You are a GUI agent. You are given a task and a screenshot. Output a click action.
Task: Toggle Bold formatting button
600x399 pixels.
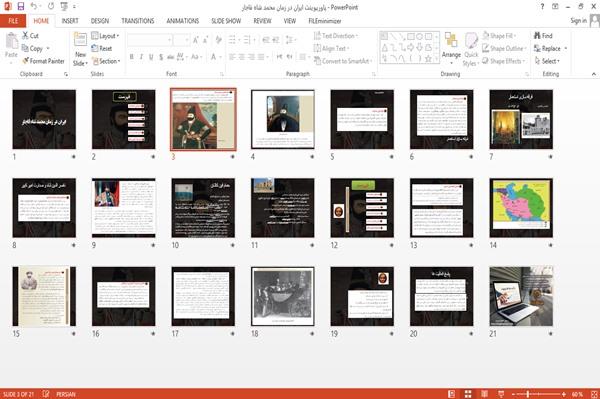(131, 57)
